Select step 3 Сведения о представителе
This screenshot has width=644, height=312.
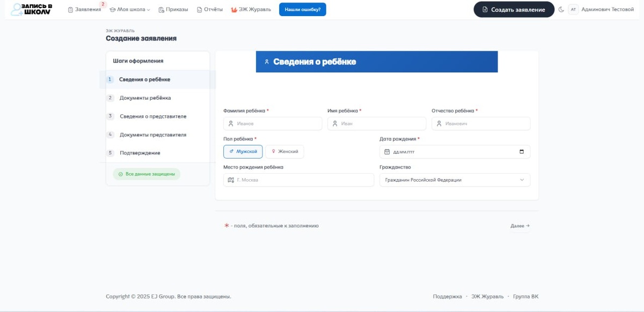pyautogui.click(x=157, y=116)
